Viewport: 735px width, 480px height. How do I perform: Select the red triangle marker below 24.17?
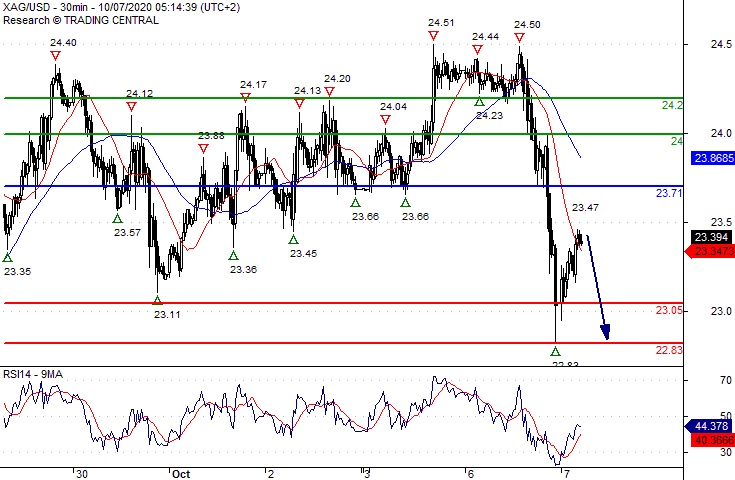pos(245,98)
